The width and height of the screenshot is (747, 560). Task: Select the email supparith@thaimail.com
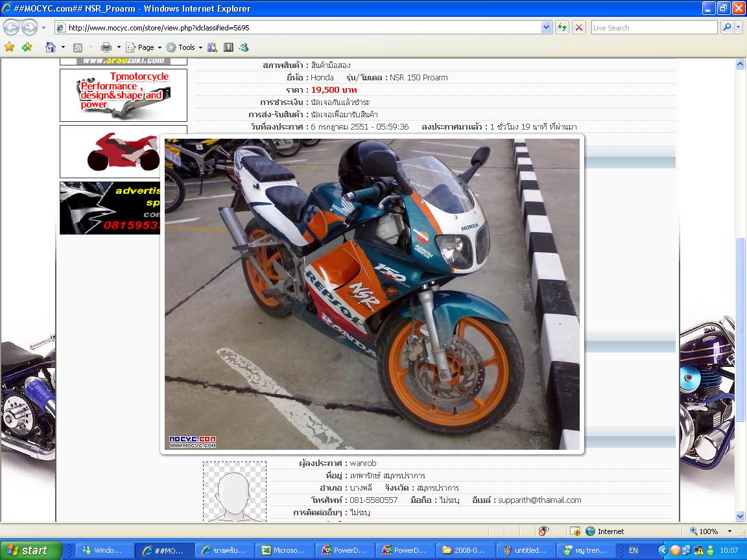click(539, 500)
